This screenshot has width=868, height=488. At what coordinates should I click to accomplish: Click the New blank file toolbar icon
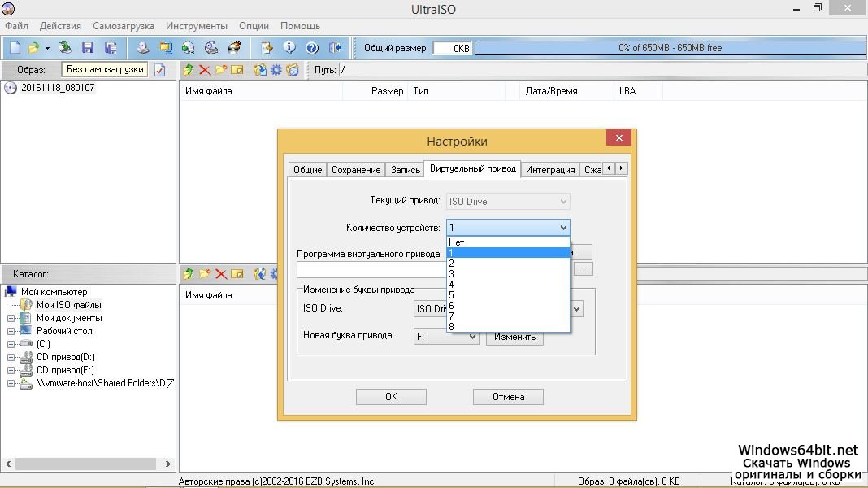pyautogui.click(x=15, y=48)
